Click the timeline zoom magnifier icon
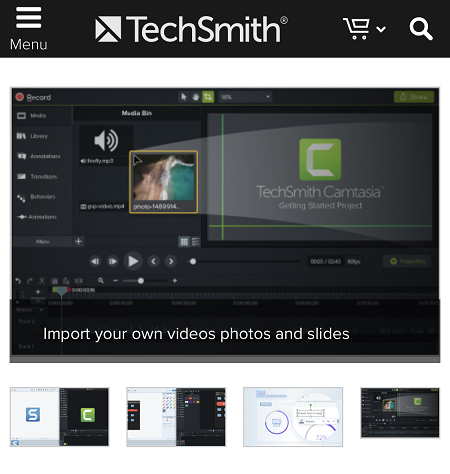 click(101, 281)
